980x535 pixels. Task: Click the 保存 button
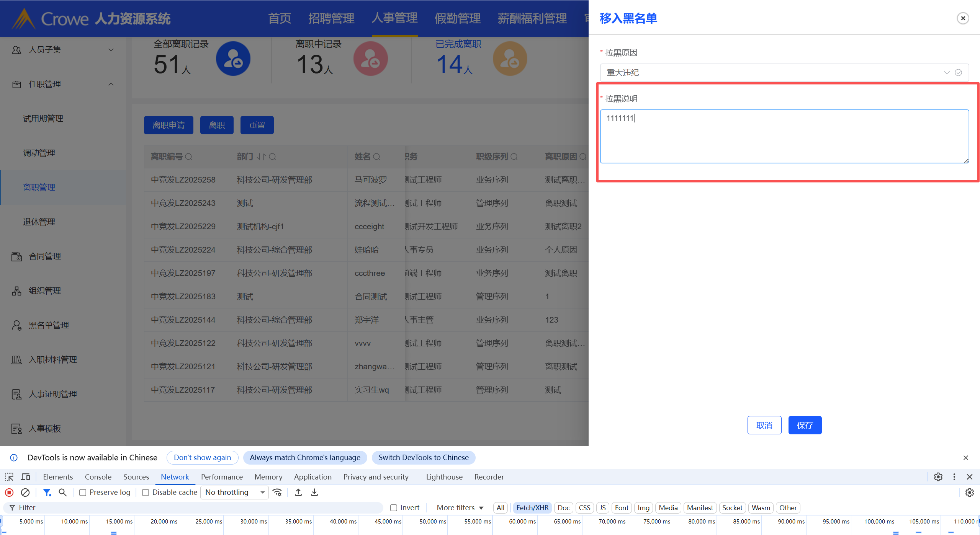805,425
